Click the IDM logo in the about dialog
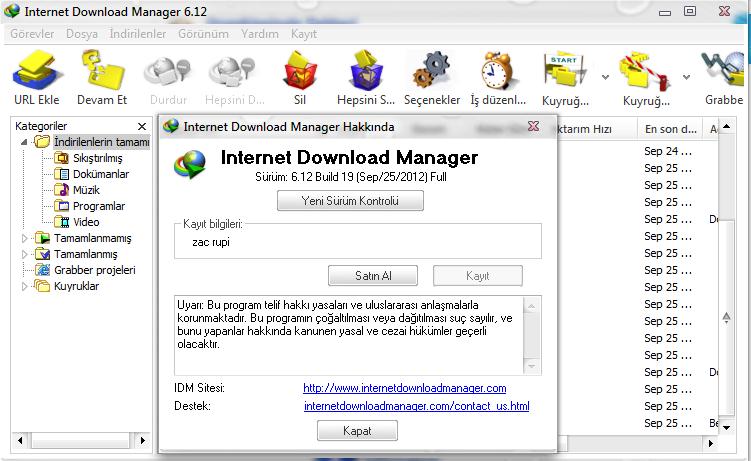The width and height of the screenshot is (751, 461). 190,164
